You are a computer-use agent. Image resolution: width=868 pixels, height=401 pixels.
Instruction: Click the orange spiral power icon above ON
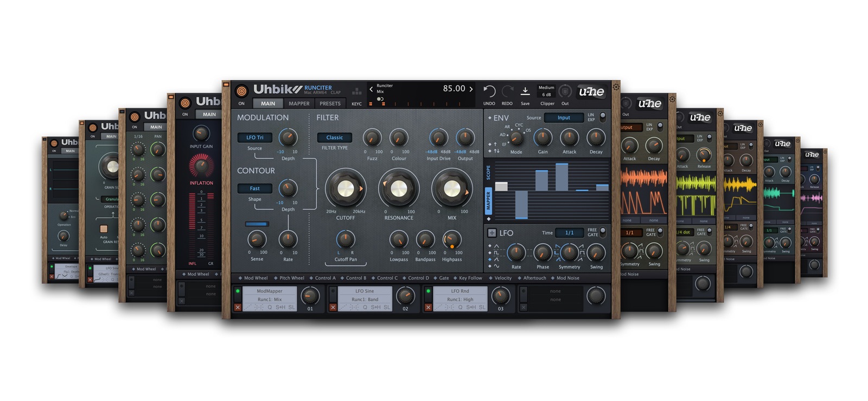click(x=241, y=91)
